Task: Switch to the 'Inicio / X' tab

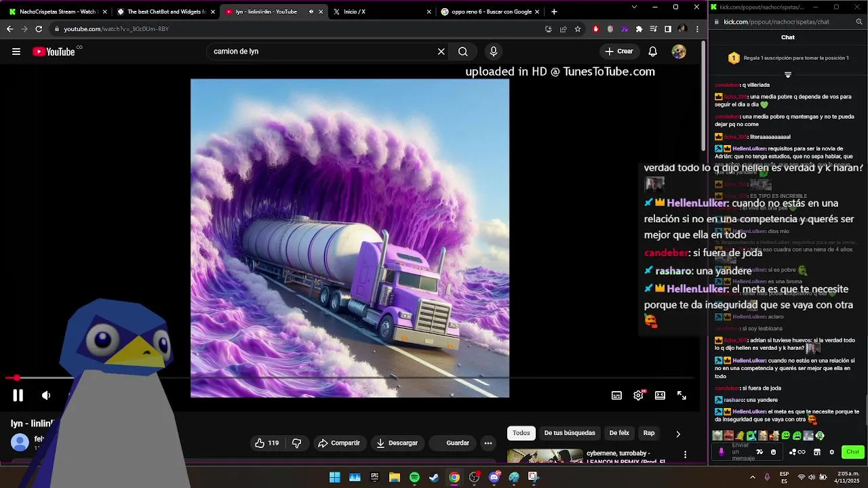Action: (381, 12)
